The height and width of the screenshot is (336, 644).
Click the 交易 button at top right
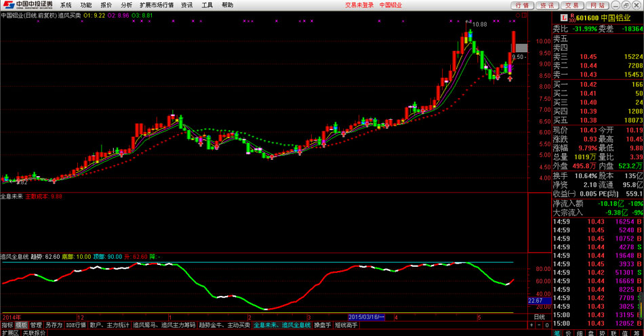point(571,5)
